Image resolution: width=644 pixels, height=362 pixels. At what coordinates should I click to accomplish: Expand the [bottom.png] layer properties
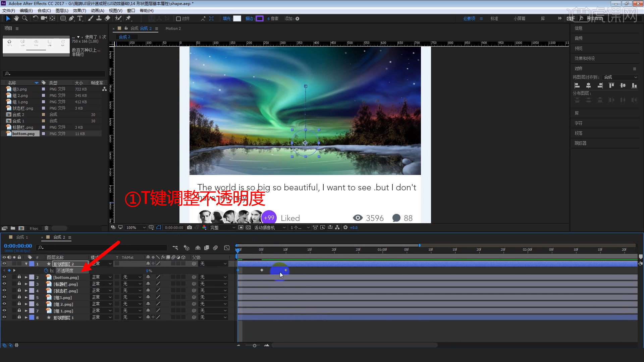click(26, 278)
